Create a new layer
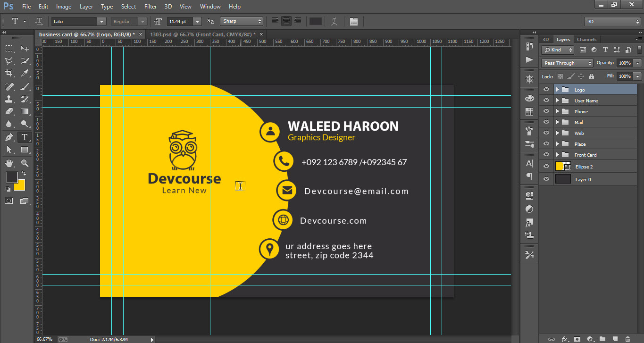The height and width of the screenshot is (343, 644). 615,339
